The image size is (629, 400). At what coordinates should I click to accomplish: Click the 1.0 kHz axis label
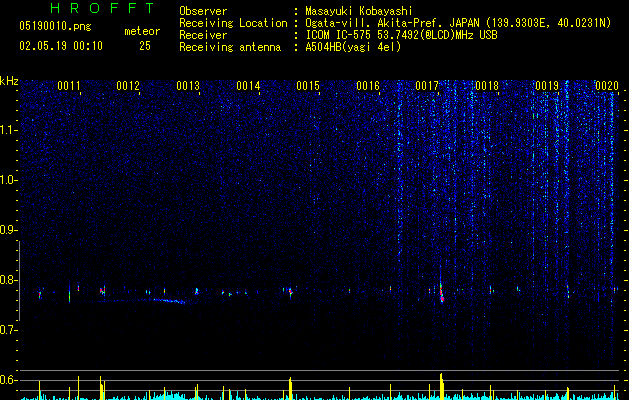[x=8, y=180]
